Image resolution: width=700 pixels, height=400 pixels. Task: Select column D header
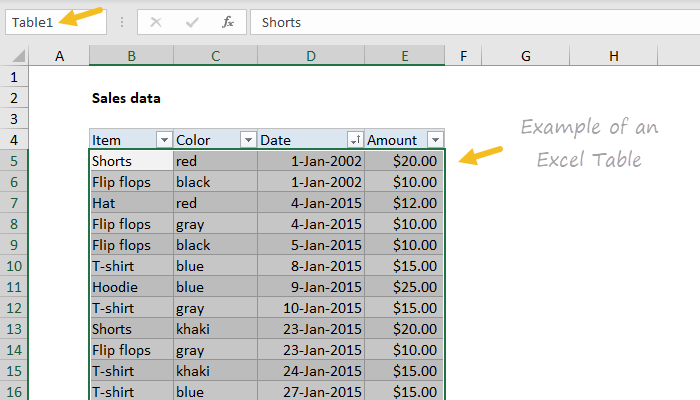tap(311, 57)
